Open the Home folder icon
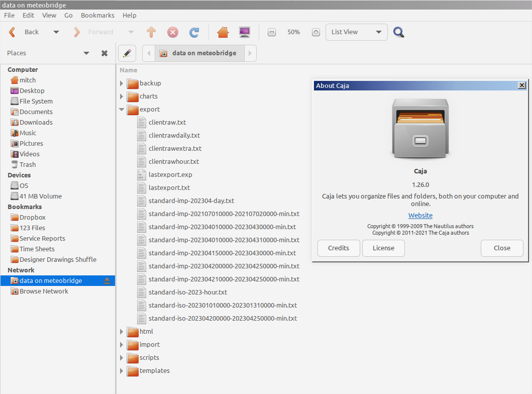532x394 pixels. pos(223,32)
